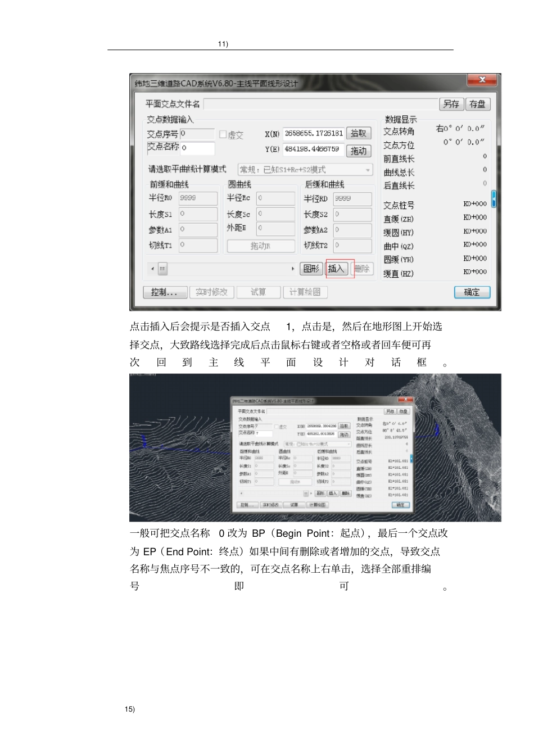The width and height of the screenshot is (534, 756).
Task: Click horizontal scrollbar thumb in upper dialog
Action: click(162, 269)
